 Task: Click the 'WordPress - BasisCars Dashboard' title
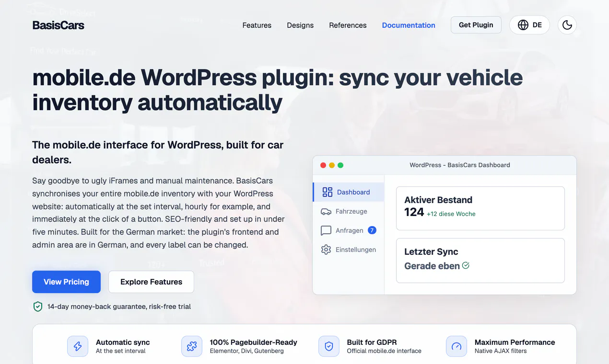click(460, 165)
